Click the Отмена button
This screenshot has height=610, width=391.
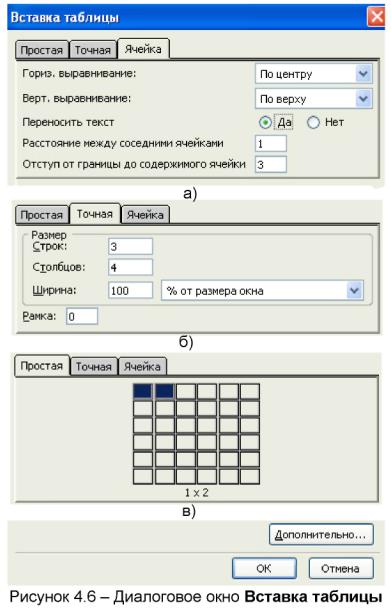tap(341, 568)
